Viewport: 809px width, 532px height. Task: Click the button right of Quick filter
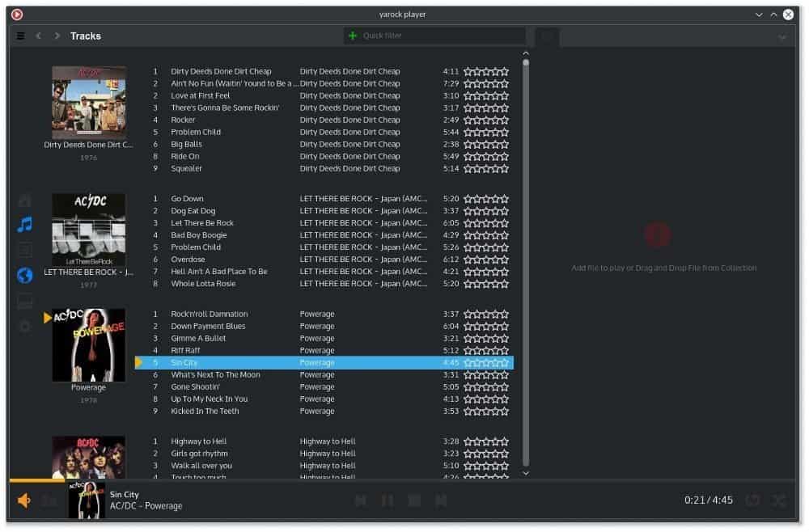tap(548, 36)
